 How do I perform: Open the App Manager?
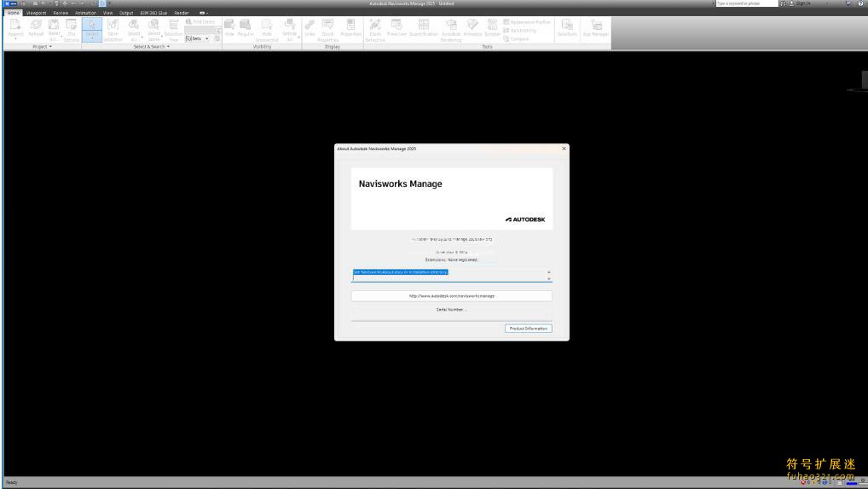tap(596, 28)
